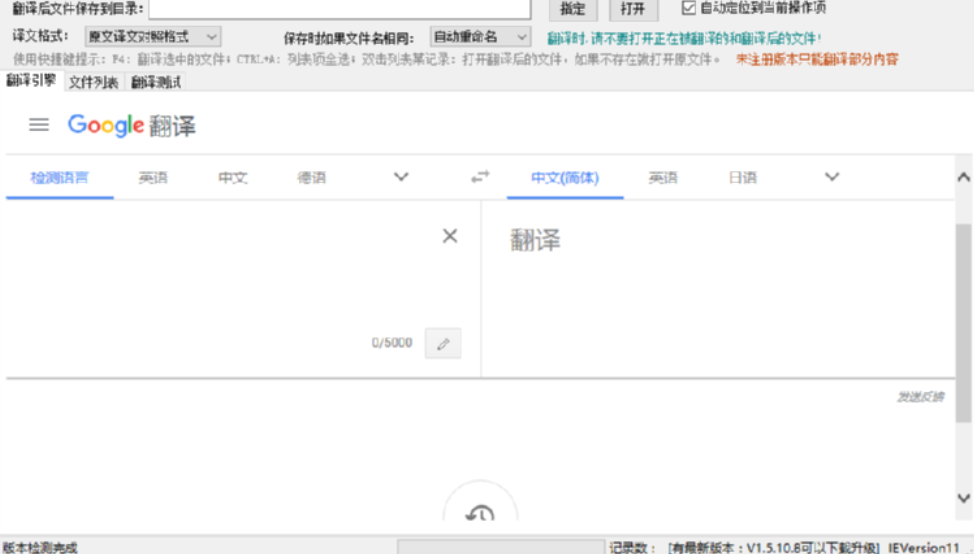974x554 pixels.
Task: Click the status bar progress bar
Action: pyautogui.click(x=501, y=547)
